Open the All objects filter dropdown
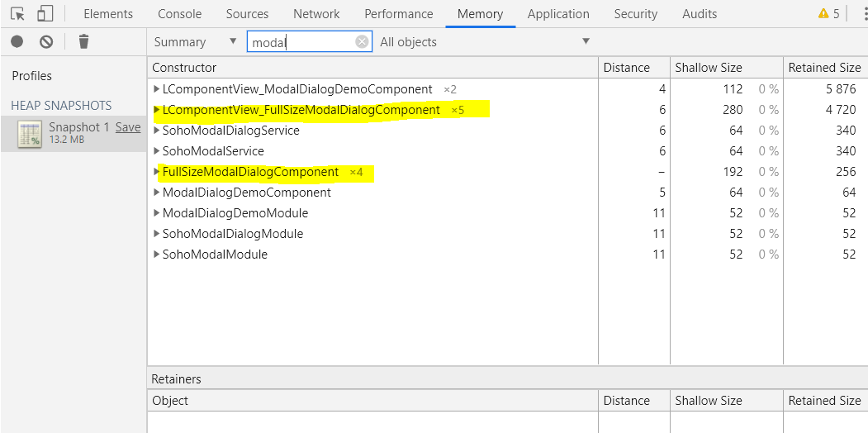The height and width of the screenshot is (433, 868). (485, 42)
